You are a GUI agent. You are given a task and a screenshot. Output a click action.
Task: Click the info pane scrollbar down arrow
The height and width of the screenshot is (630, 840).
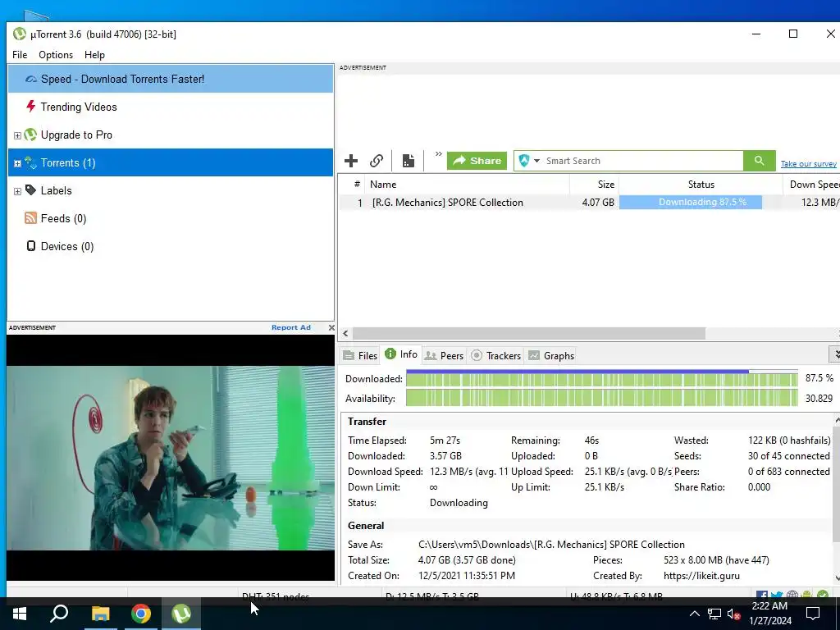point(837,577)
